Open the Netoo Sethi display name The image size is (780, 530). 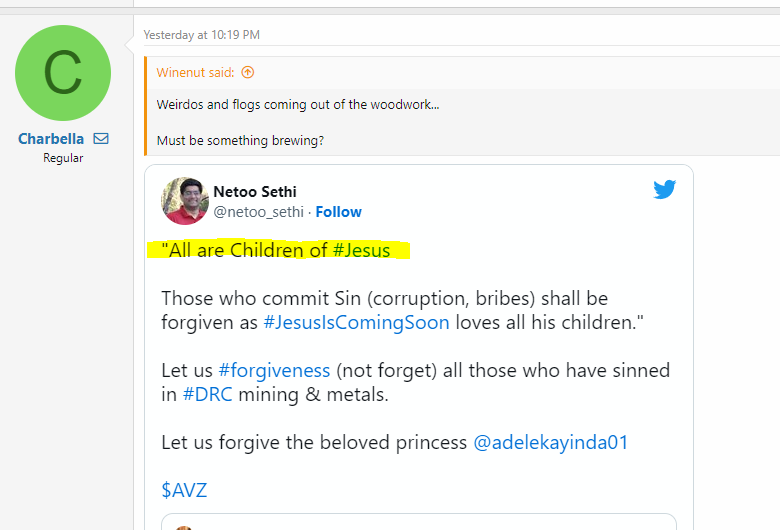click(x=254, y=191)
